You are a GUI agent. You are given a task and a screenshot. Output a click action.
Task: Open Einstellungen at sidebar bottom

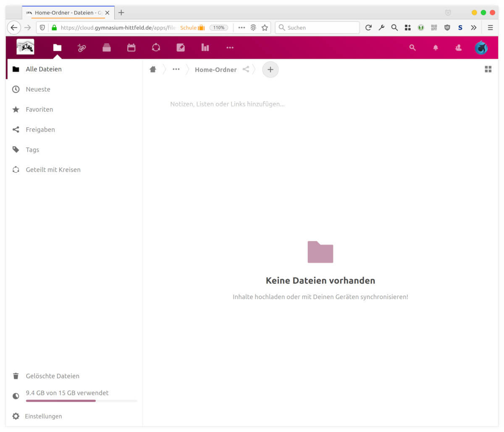pos(43,416)
